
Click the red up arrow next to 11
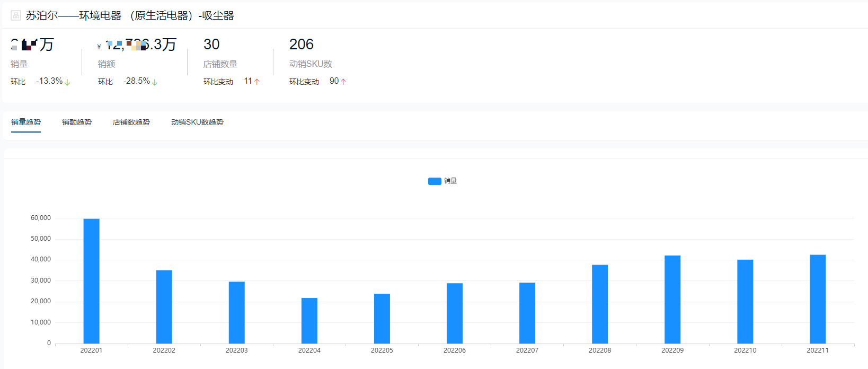coord(257,82)
